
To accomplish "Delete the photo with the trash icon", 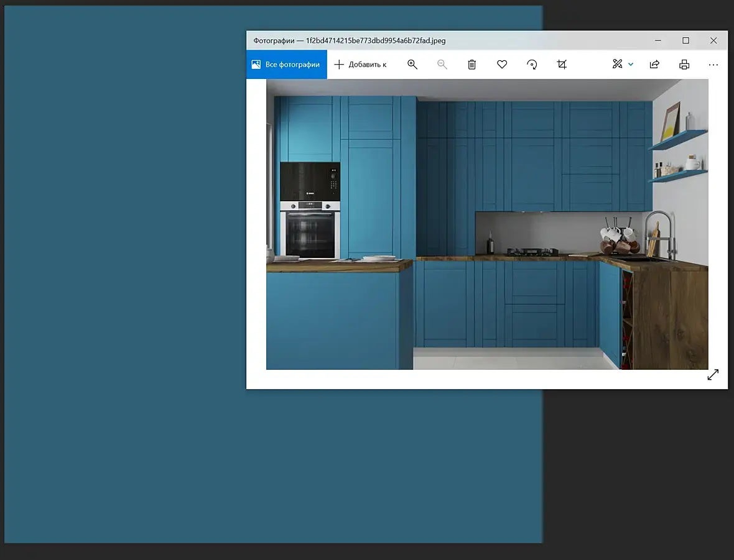I will (472, 65).
